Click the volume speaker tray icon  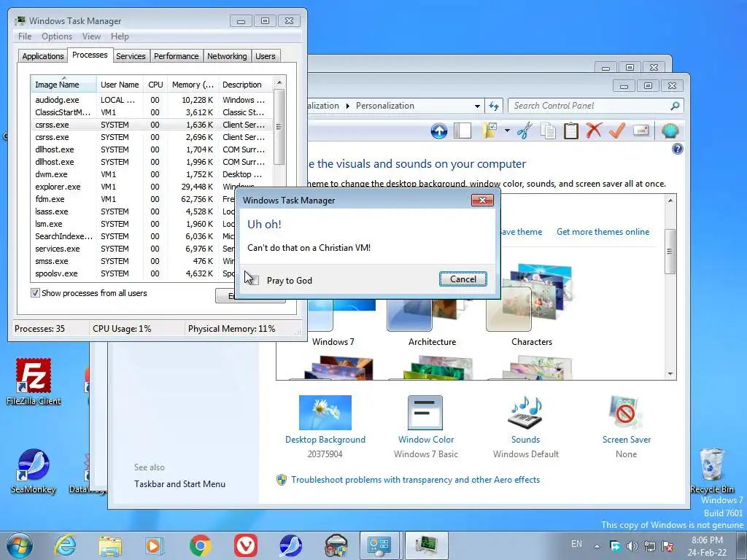point(632,546)
